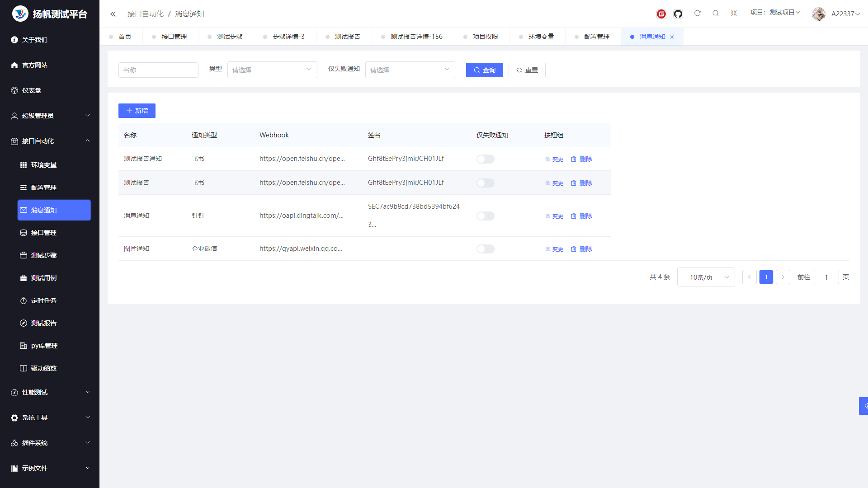Toggle 仅失败通知 switch for 图片通知 row

point(485,249)
